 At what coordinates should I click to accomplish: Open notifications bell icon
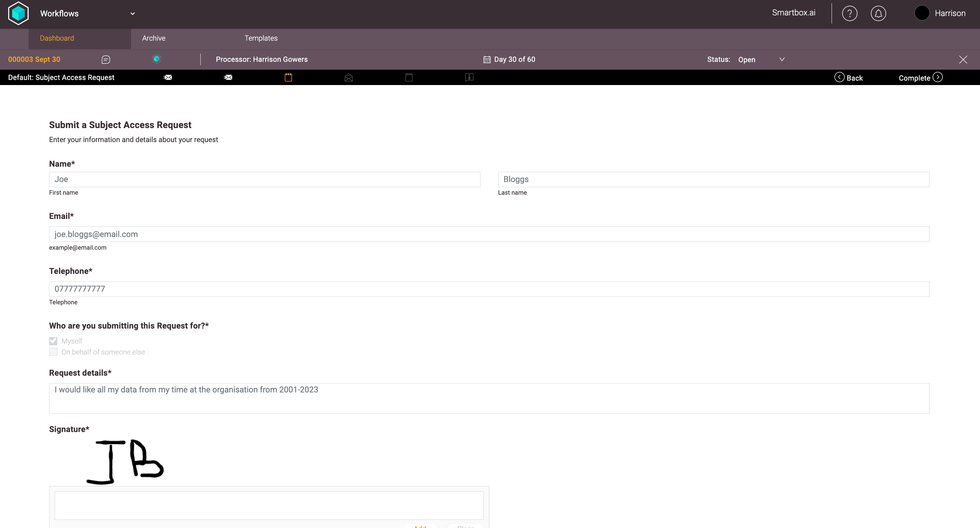point(878,13)
